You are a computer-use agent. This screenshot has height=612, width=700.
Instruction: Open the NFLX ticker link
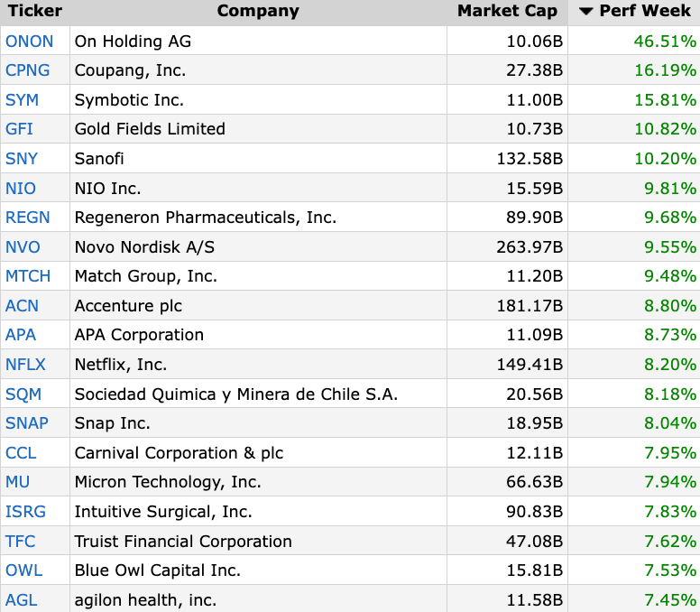click(x=25, y=365)
